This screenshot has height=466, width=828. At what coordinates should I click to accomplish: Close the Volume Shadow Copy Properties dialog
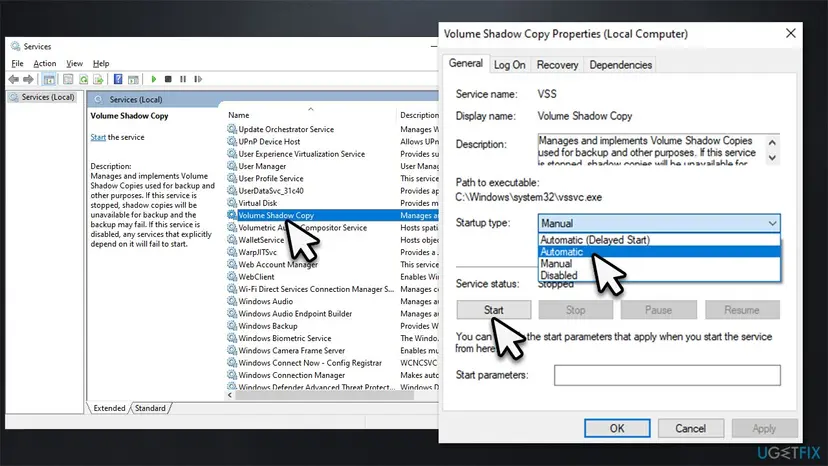[x=791, y=33]
